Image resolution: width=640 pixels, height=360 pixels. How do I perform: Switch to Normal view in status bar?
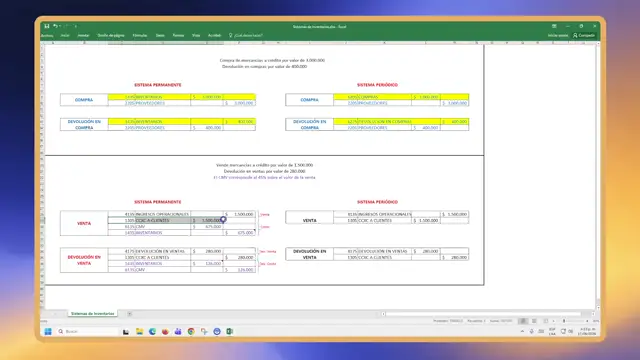(x=523, y=321)
